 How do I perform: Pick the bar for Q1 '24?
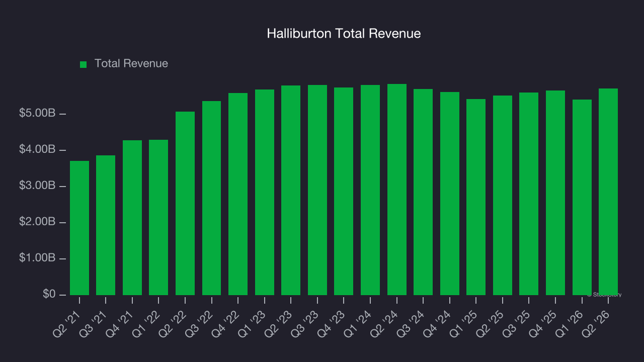pos(370,190)
